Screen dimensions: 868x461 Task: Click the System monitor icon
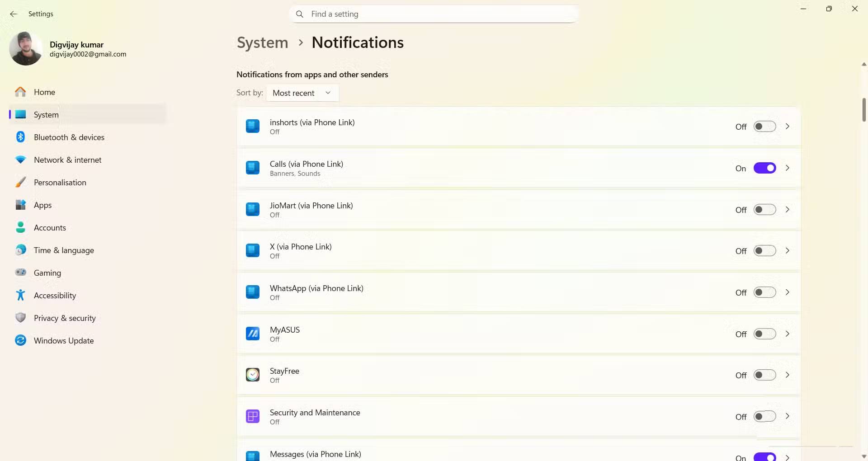point(20,115)
